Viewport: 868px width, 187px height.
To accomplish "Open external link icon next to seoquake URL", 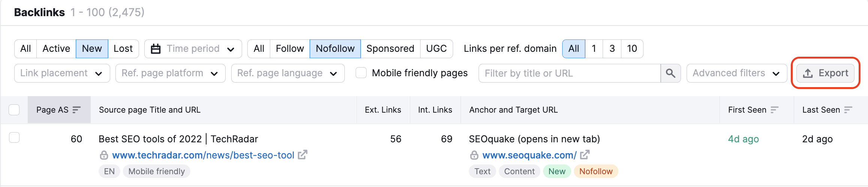I will tap(585, 155).
